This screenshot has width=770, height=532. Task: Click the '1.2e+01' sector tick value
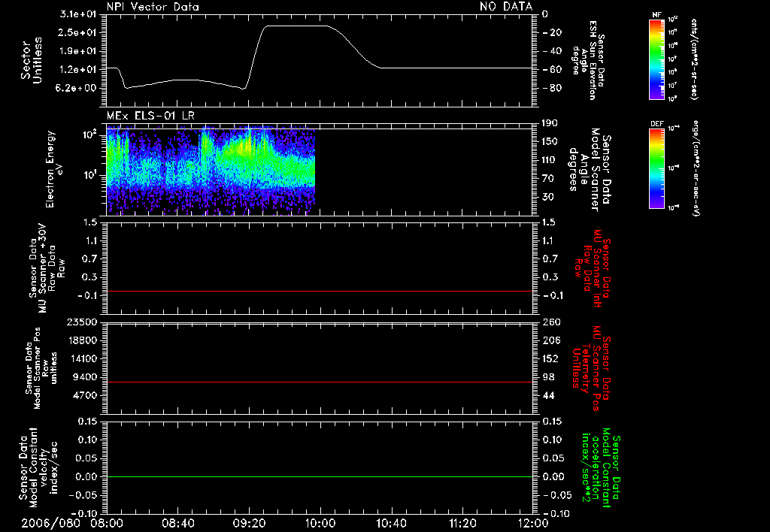pos(78,70)
